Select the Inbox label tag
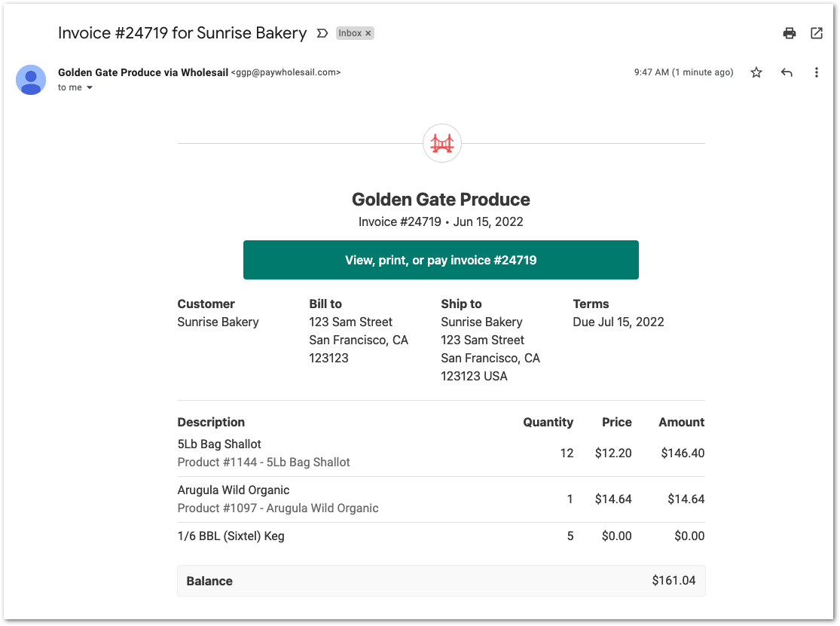The height and width of the screenshot is (626, 840). (x=351, y=32)
